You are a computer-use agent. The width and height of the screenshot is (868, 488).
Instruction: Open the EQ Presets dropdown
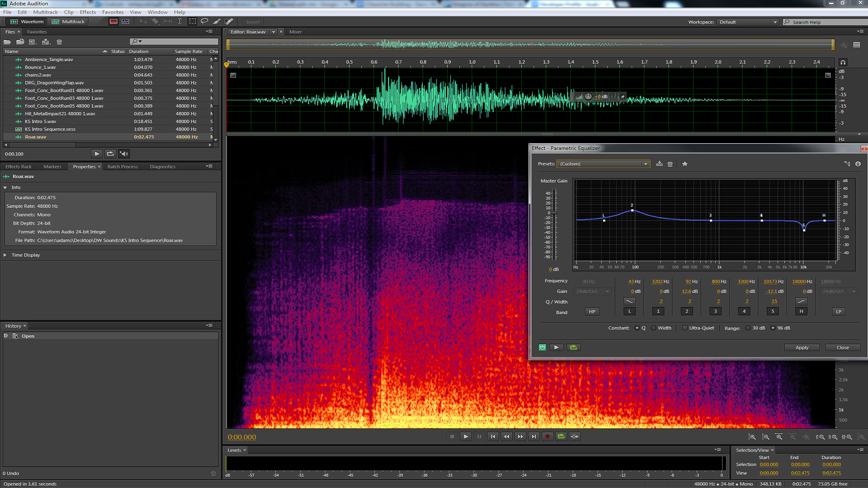pos(604,164)
